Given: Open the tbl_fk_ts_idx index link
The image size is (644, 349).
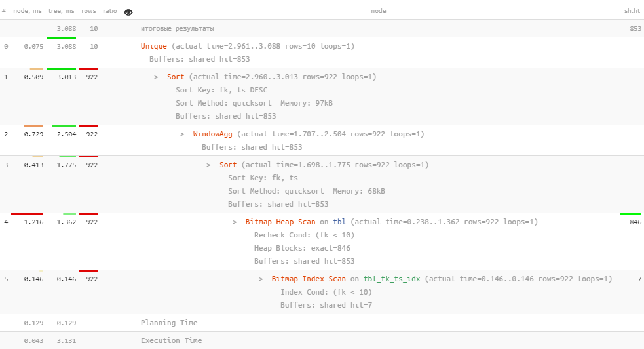Looking at the screenshot, I should [392, 279].
